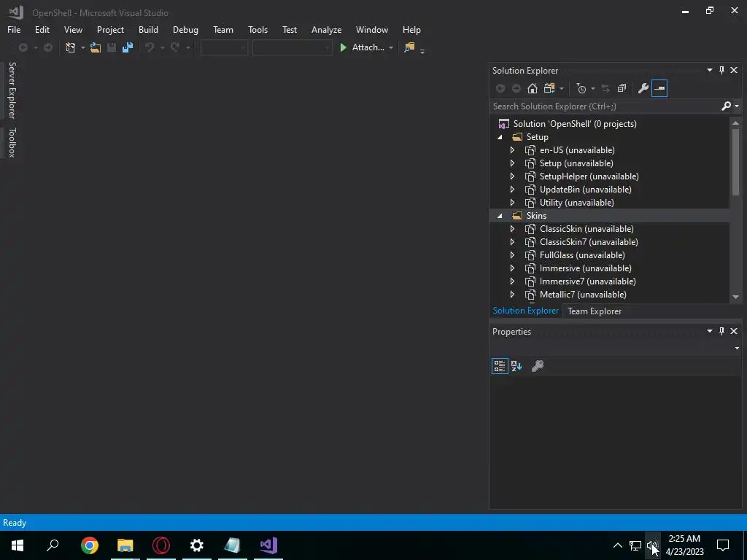The height and width of the screenshot is (560, 747).
Task: Open File Explorer from the taskbar
Action: [125, 545]
